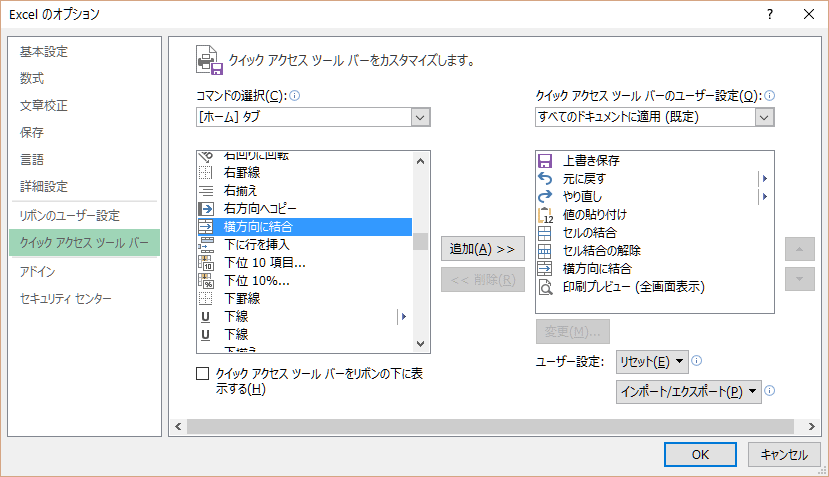Open the 詳細設定 category
829x477 pixels.
click(44, 186)
